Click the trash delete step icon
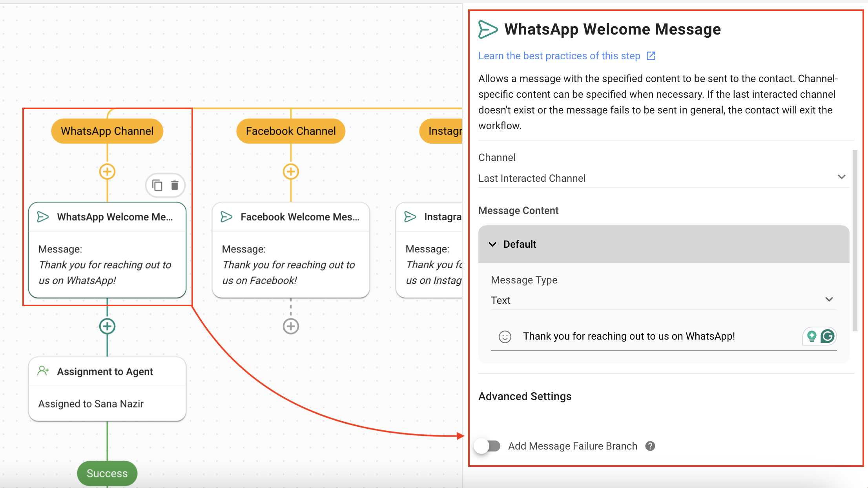Viewport: 868px width, 488px height. [175, 185]
